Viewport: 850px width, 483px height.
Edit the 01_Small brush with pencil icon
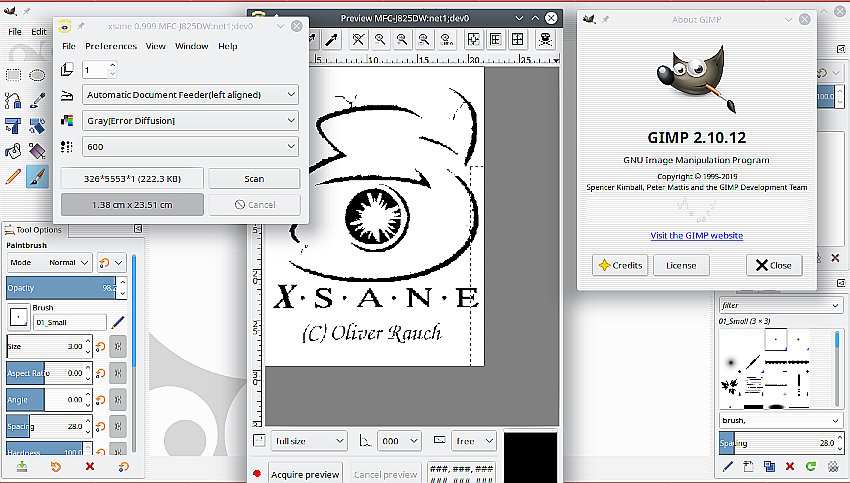coord(118,323)
